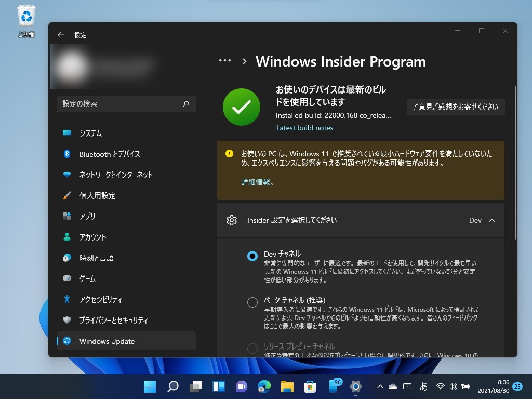This screenshot has width=532, height=399.
Task: Expand hidden icons in the system tray
Action: pyautogui.click(x=380, y=387)
